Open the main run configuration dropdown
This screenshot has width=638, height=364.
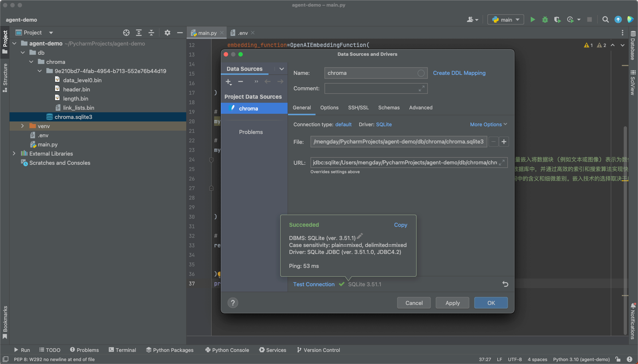(505, 19)
